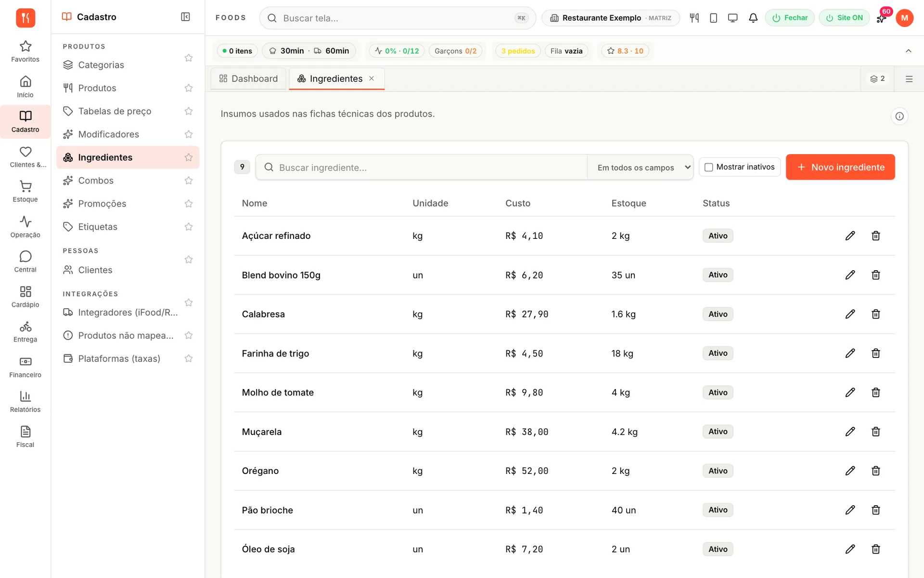Collapse the status bar chevron

[x=908, y=51]
